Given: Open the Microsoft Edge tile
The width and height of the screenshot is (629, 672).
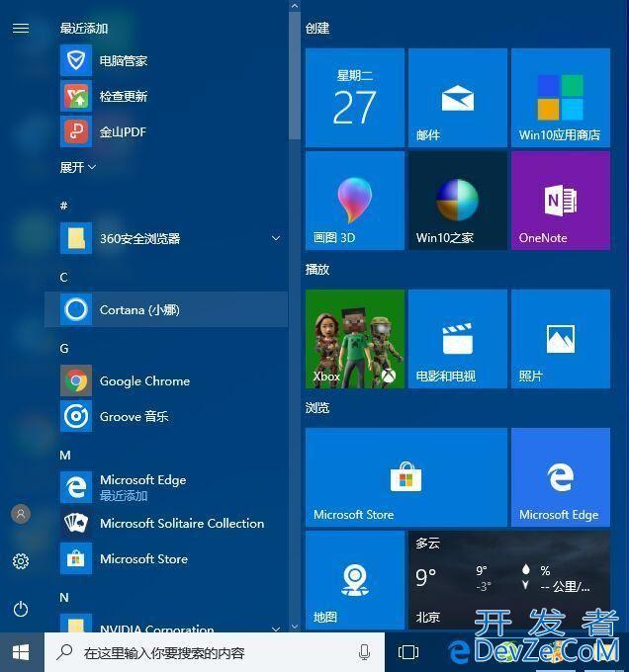Looking at the screenshot, I should (x=561, y=477).
